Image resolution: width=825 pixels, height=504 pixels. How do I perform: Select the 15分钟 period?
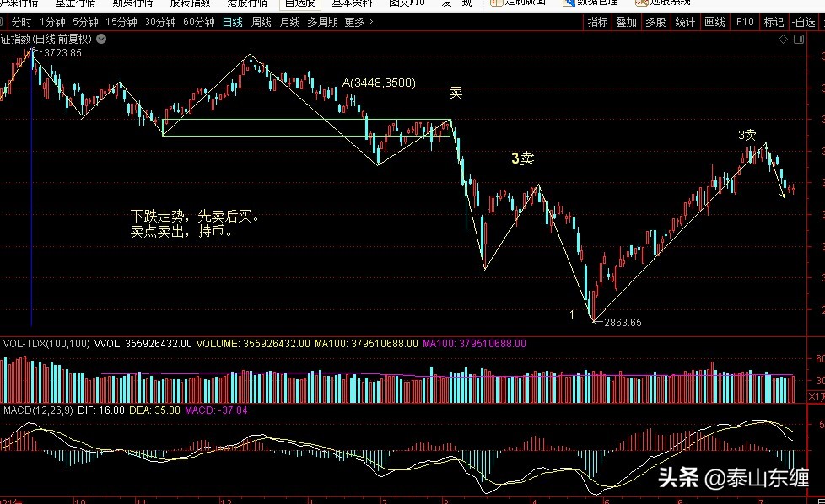coord(121,22)
